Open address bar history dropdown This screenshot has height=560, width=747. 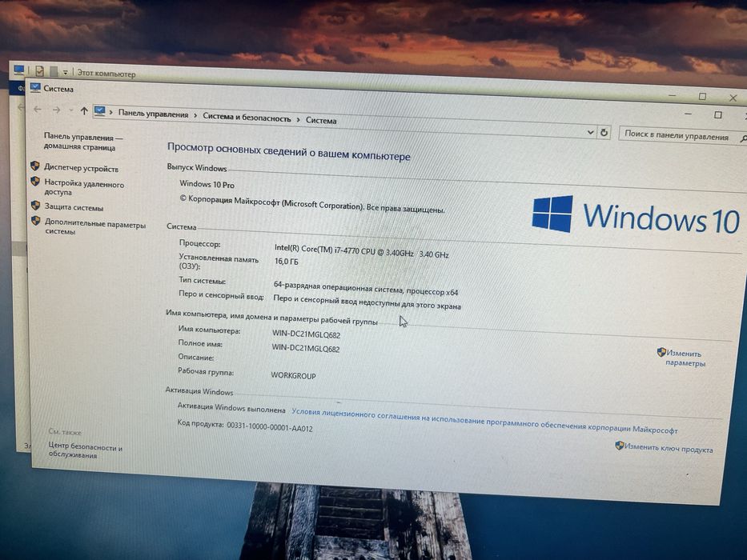coord(590,132)
